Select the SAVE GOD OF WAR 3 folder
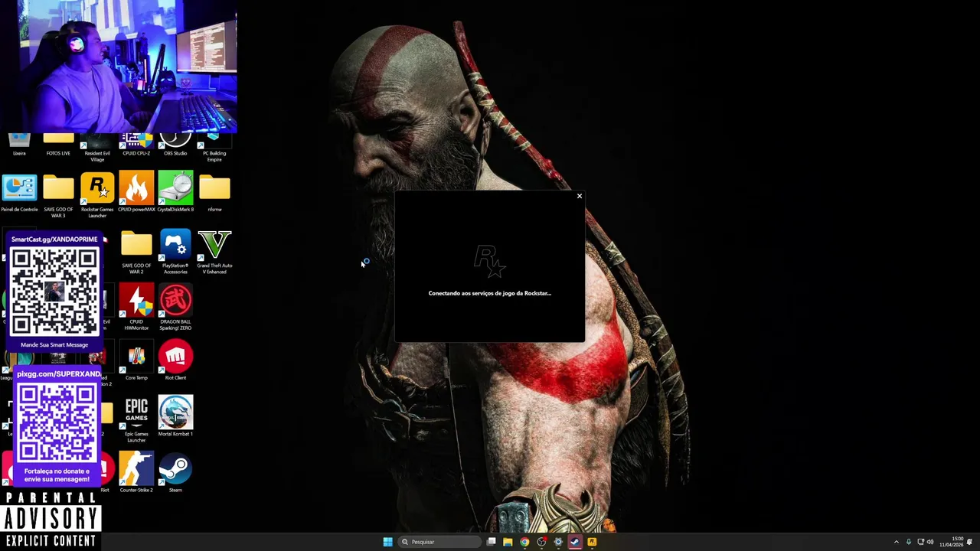The height and width of the screenshot is (551, 980). 58,194
